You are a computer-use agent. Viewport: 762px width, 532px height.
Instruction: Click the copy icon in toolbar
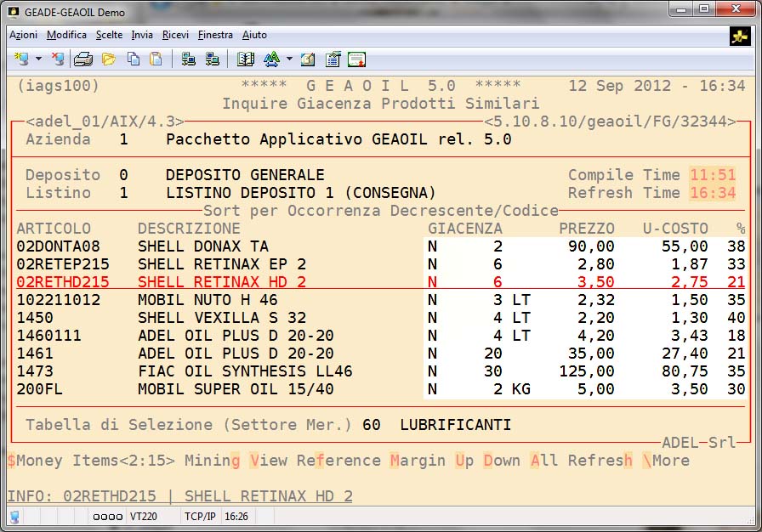point(134,59)
